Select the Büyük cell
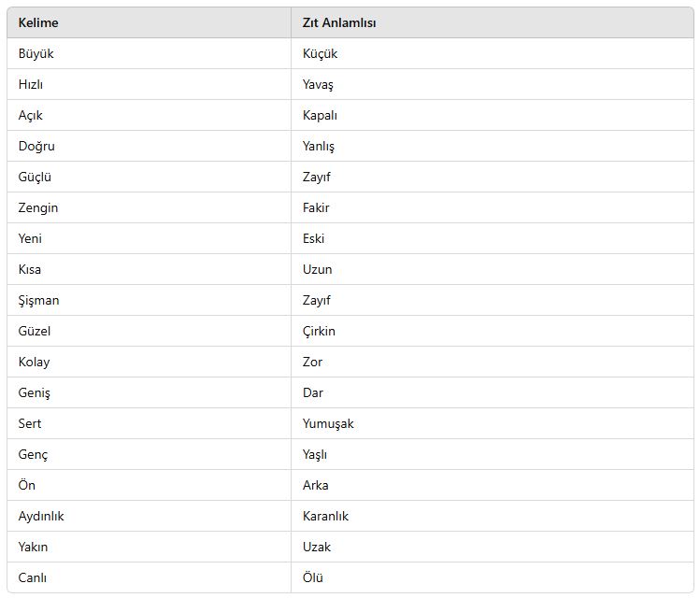700x598 pixels. (149, 53)
